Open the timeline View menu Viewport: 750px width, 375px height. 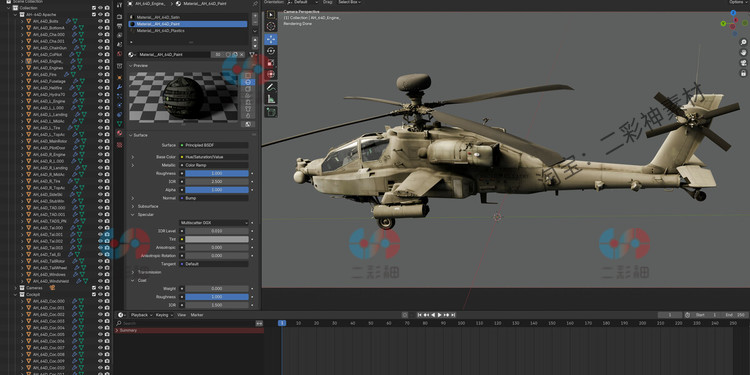point(182,315)
